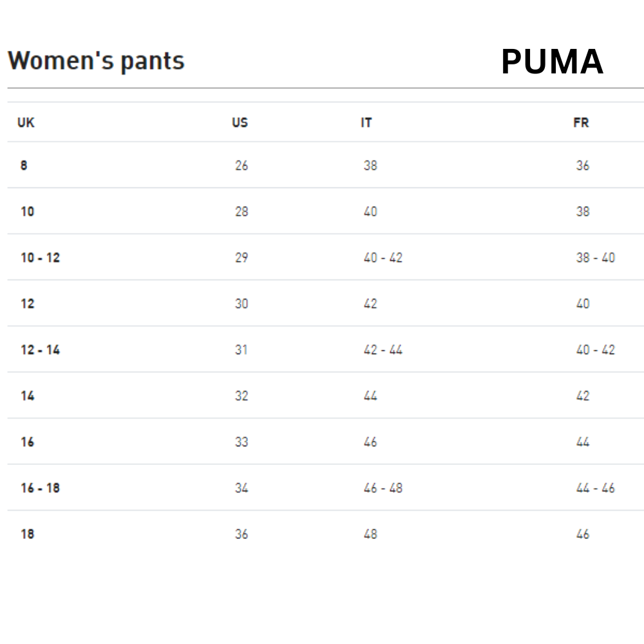Click the UK 10 - 12 row label

(x=40, y=258)
